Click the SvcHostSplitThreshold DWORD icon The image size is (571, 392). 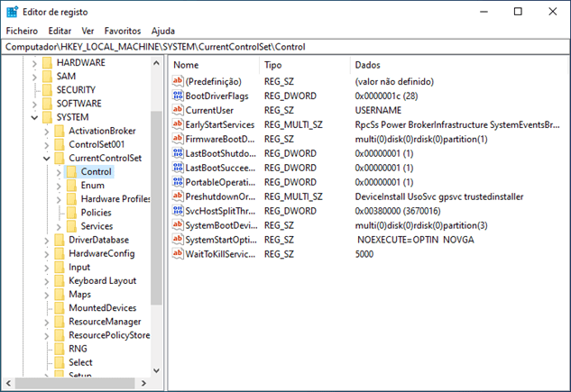[x=178, y=211]
